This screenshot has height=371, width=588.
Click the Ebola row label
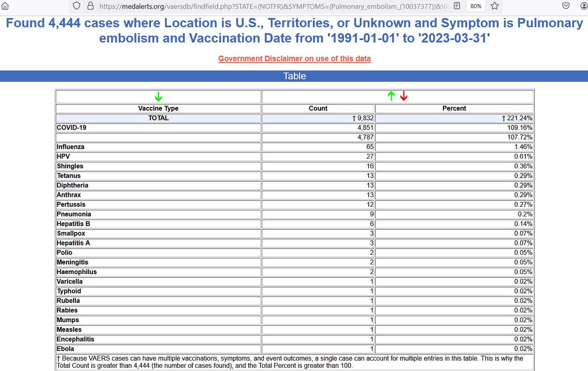pyautogui.click(x=65, y=349)
